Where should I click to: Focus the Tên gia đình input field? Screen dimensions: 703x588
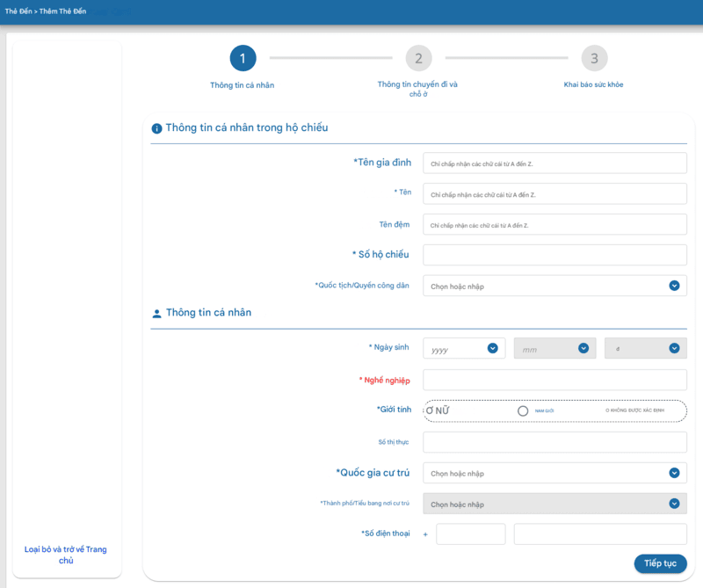[x=554, y=163]
